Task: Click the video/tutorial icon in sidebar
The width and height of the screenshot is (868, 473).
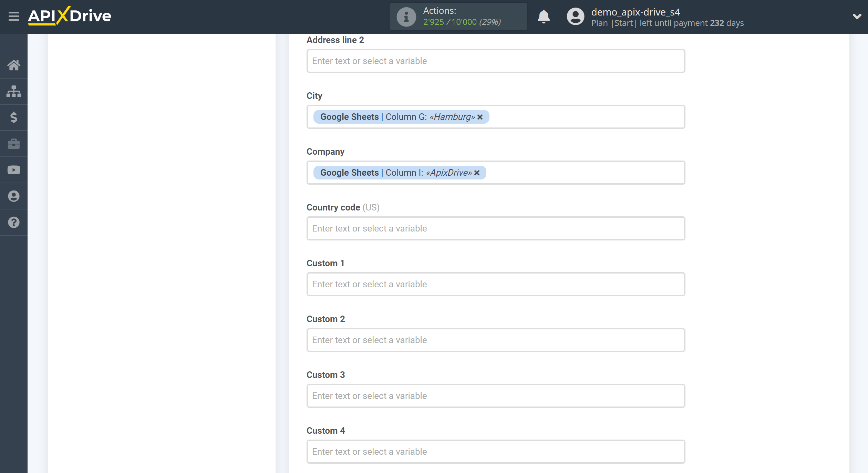Action: [x=14, y=170]
